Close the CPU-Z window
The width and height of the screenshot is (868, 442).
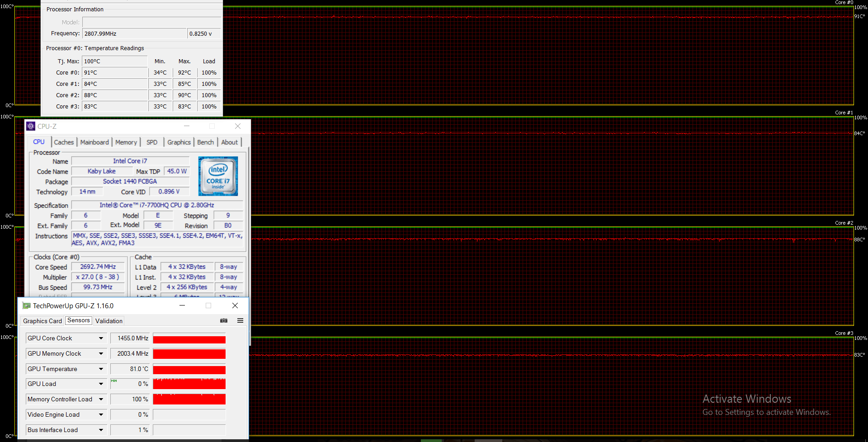coord(238,126)
